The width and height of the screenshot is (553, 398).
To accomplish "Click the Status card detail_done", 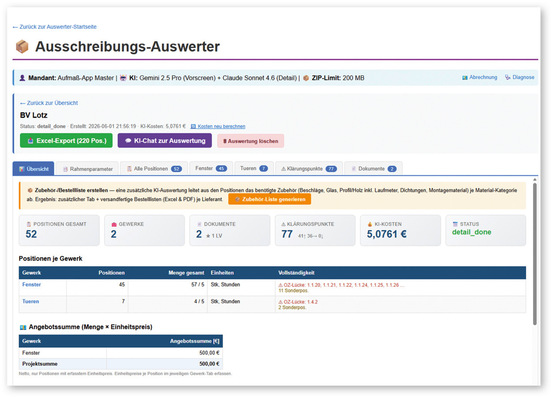I will pos(486,230).
